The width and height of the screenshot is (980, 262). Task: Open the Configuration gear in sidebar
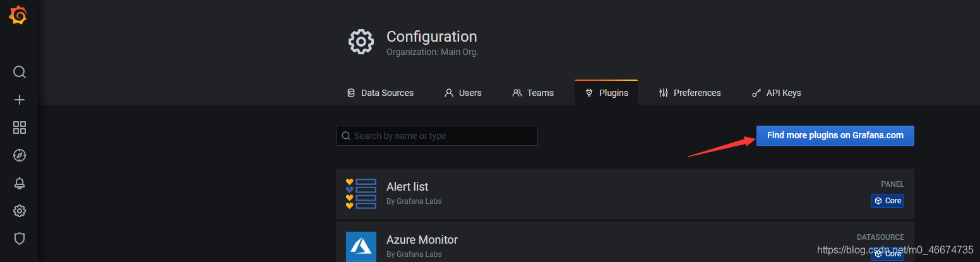click(x=20, y=211)
